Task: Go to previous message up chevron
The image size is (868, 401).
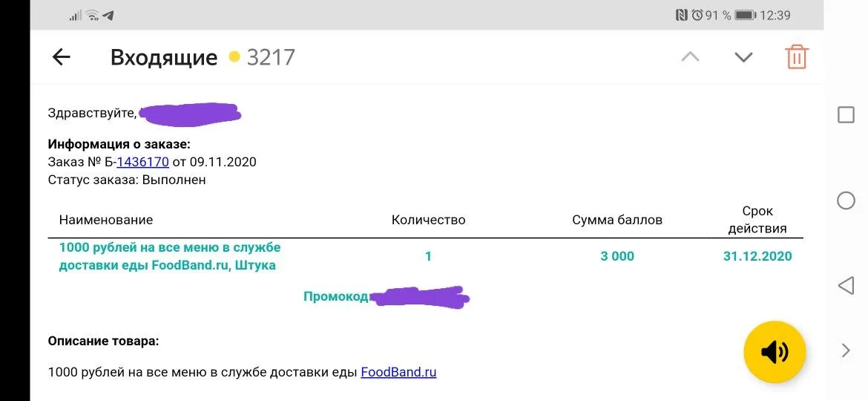Action: click(690, 56)
